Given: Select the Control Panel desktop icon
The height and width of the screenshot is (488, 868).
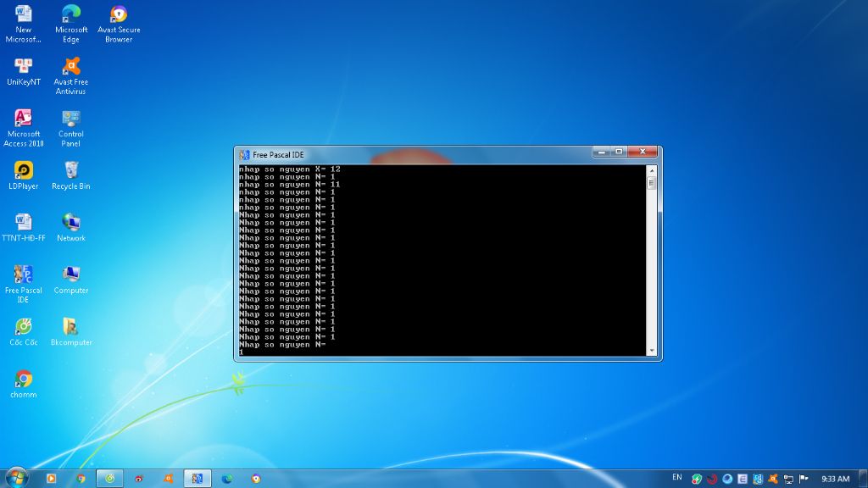Looking at the screenshot, I should [71, 128].
